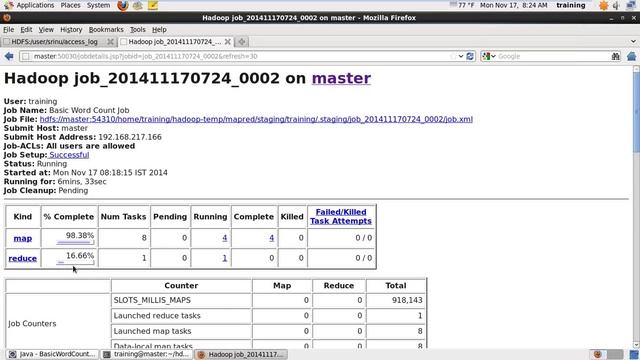The height and width of the screenshot is (360, 640).
Task: Click the Launched reduce tasks counter cell
Action: coord(181,316)
